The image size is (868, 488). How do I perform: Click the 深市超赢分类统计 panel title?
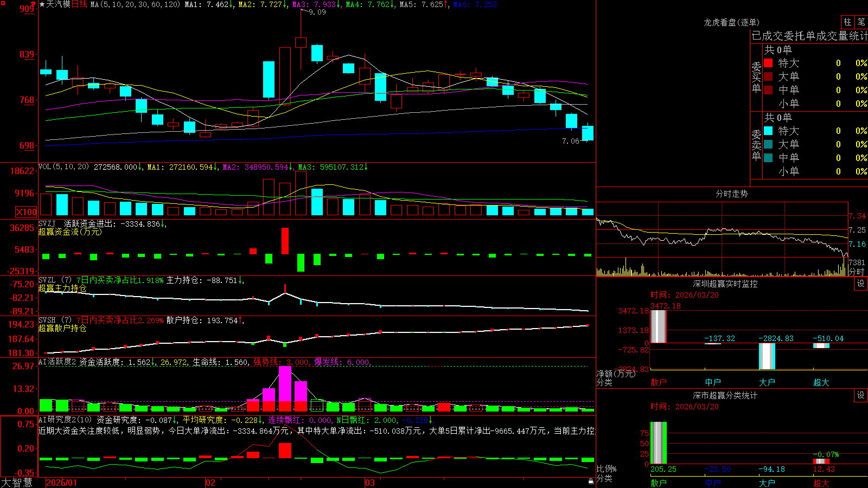pyautogui.click(x=725, y=395)
